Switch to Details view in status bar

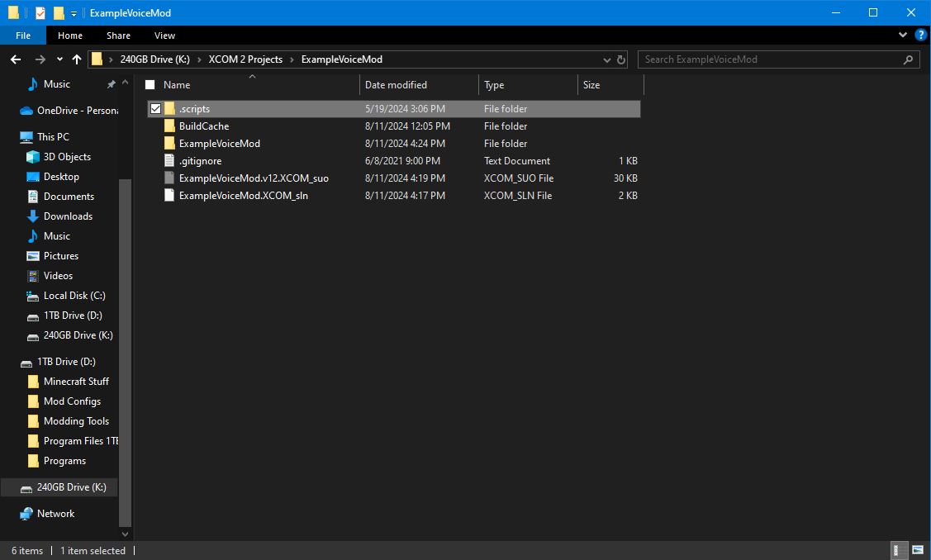click(x=900, y=550)
